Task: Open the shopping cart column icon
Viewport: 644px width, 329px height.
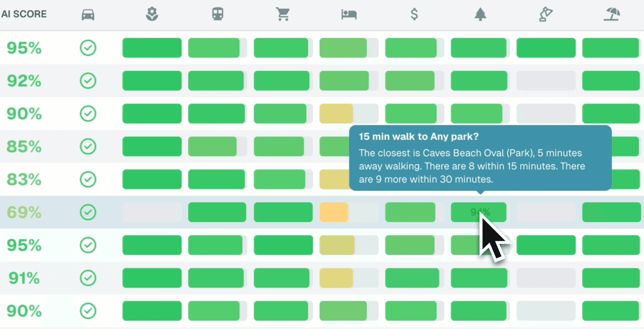Action: click(x=283, y=14)
